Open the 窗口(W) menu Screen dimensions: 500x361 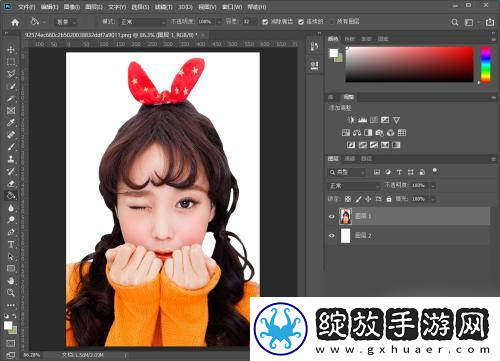[232, 7]
